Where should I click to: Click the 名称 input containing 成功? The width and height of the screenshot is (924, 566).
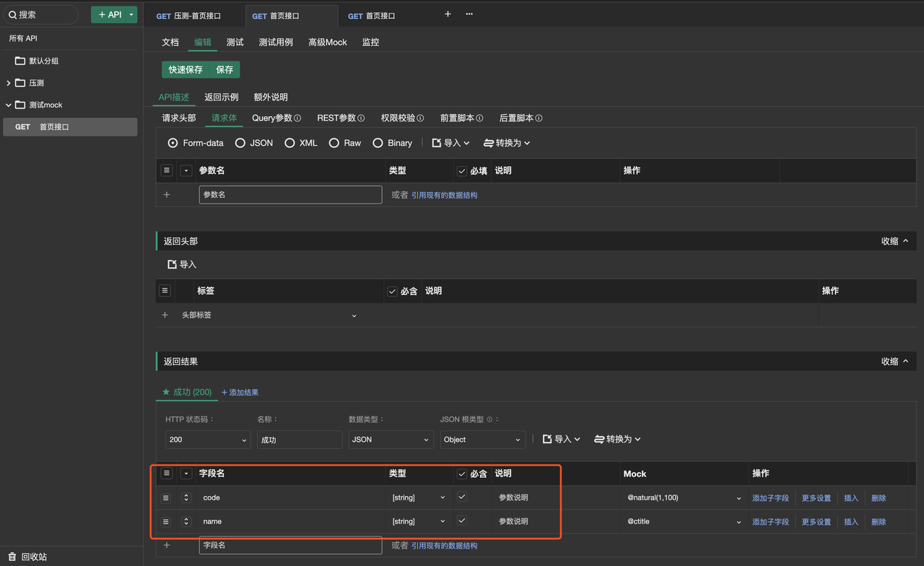[300, 440]
